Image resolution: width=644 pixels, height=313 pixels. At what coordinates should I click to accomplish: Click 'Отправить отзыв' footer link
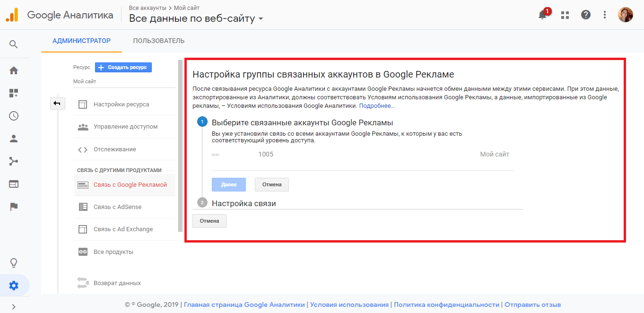[x=533, y=305]
